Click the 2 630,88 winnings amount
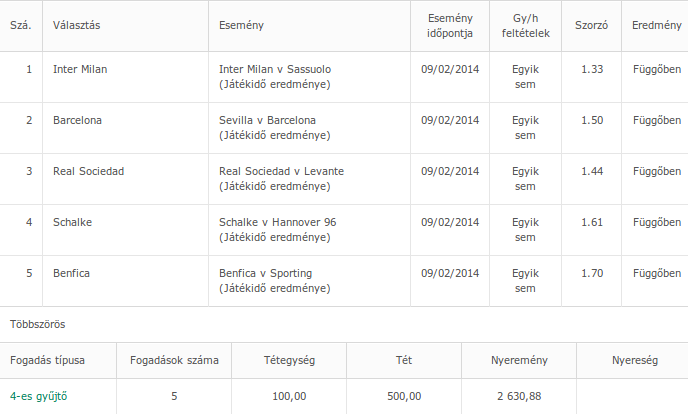This screenshot has height=414, width=688. tap(518, 396)
